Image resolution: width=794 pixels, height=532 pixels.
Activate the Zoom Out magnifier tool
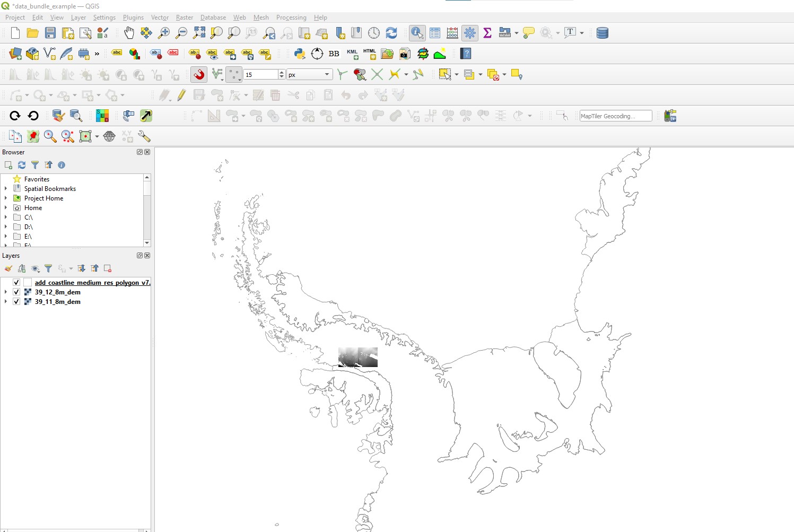(181, 33)
